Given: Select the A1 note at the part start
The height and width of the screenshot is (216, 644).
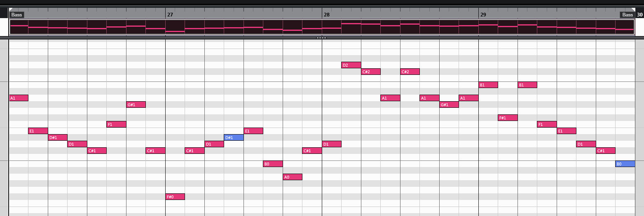Looking at the screenshot, I should [x=19, y=98].
